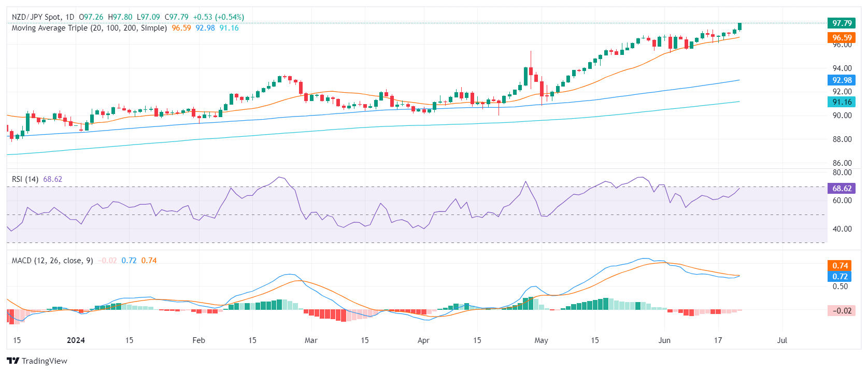Click the blue 0.72 MACD axis tag
This screenshot has width=868, height=372.
click(839, 276)
